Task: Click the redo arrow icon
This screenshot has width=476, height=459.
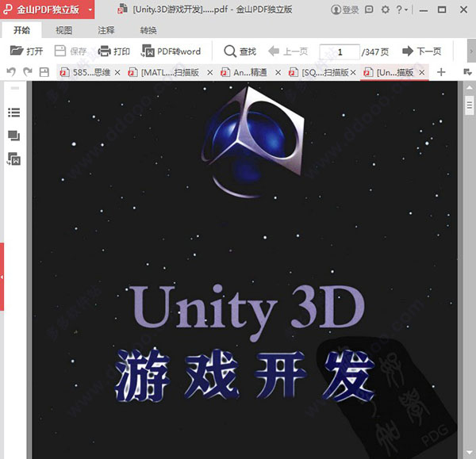Action: point(28,72)
